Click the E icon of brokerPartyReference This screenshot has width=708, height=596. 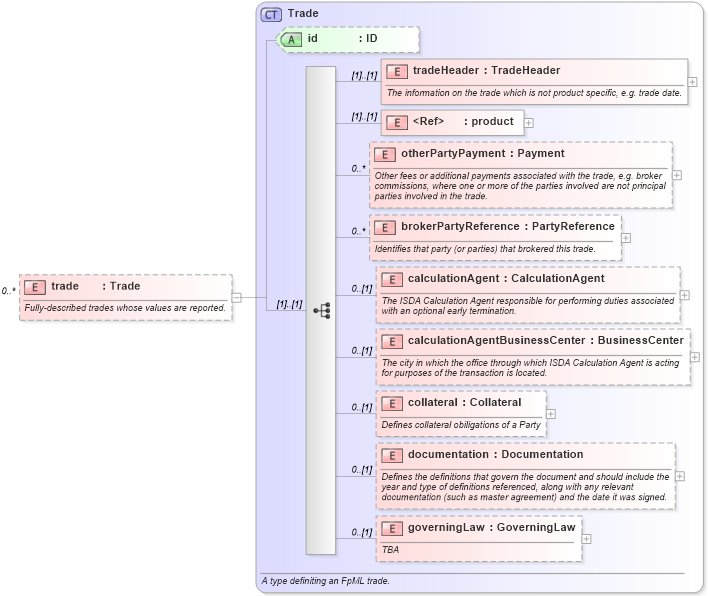pos(385,228)
